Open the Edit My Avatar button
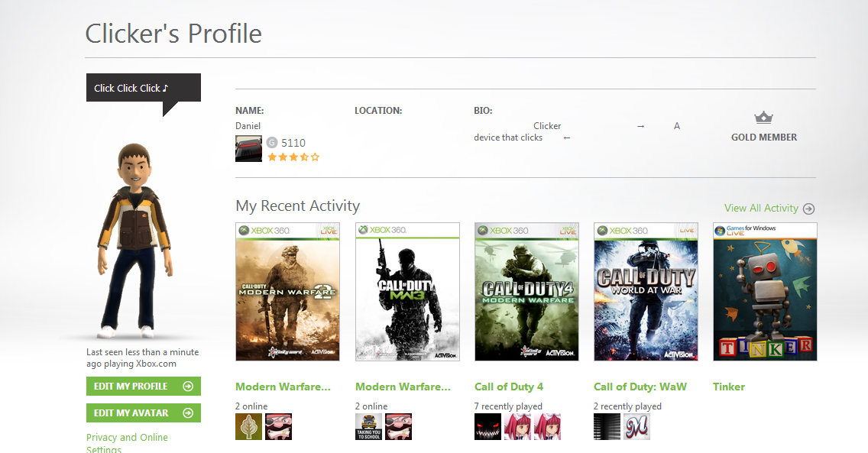Image resolution: width=868 pixels, height=453 pixels. click(x=144, y=413)
